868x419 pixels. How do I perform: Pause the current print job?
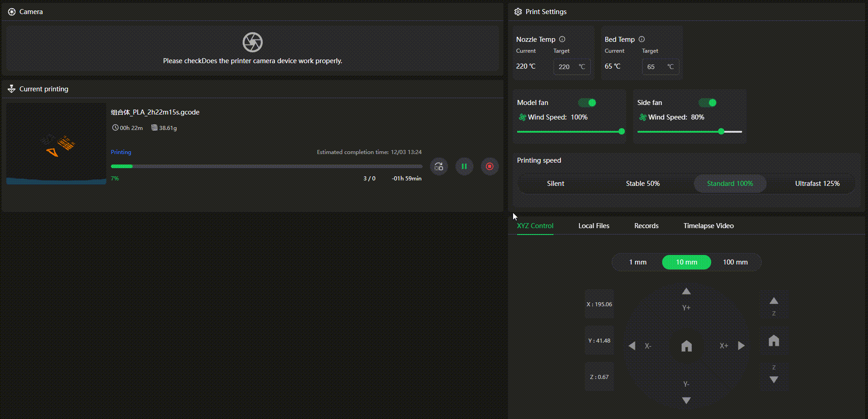[464, 166]
